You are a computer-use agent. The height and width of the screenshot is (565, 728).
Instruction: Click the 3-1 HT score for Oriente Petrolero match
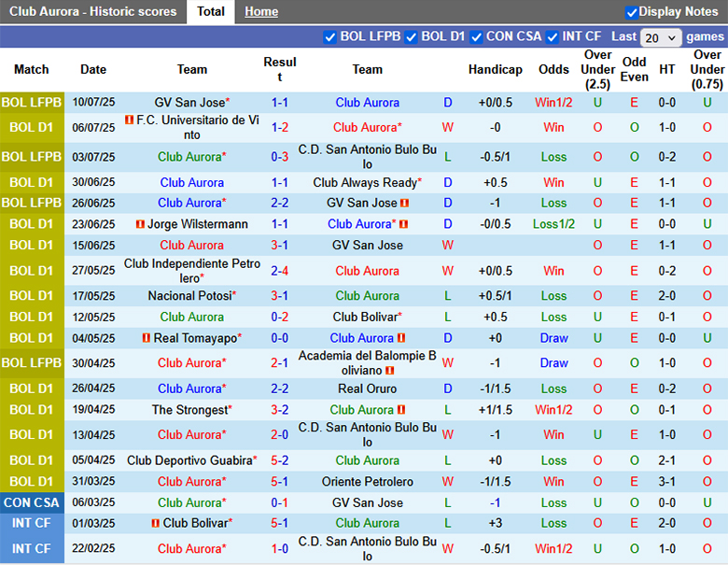[x=666, y=481]
